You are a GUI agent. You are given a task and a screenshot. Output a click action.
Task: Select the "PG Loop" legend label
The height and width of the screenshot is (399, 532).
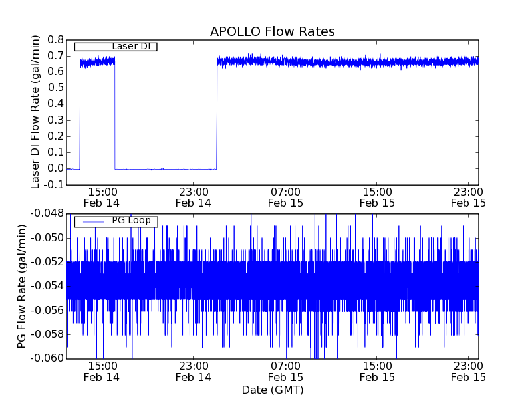(131, 221)
